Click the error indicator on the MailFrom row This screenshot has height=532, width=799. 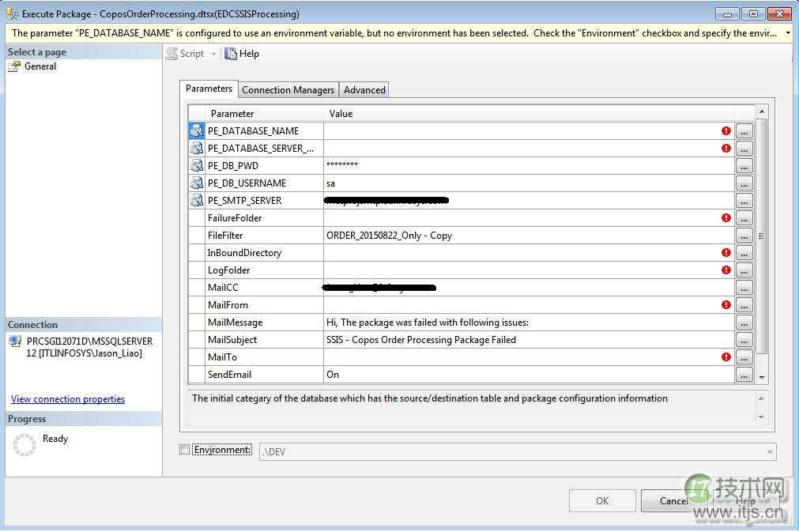point(726,304)
